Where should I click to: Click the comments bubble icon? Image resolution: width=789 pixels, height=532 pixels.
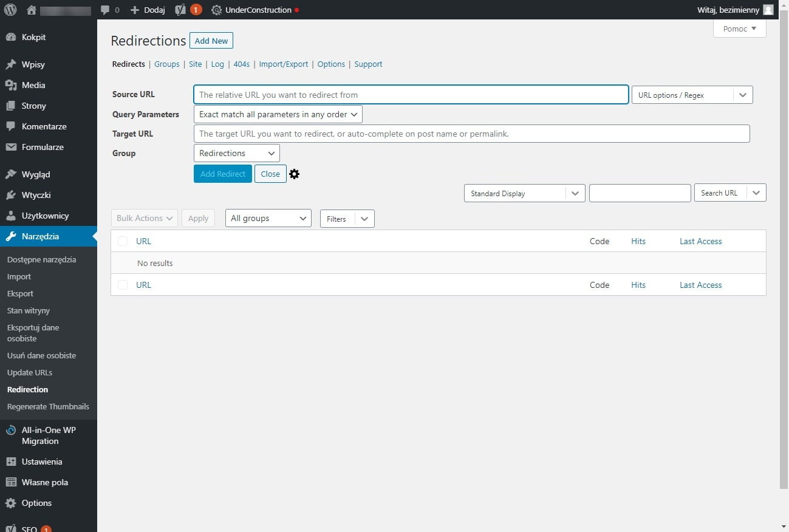pyautogui.click(x=105, y=10)
